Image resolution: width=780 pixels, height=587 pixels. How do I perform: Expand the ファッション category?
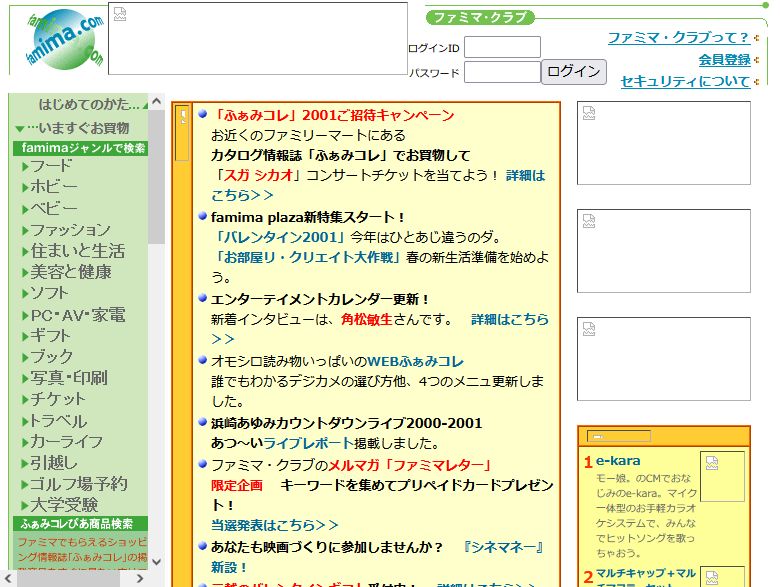[x=66, y=230]
